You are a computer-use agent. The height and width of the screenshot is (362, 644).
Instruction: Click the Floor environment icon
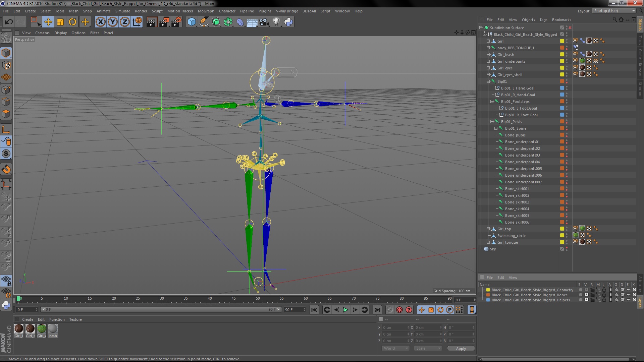click(x=252, y=22)
